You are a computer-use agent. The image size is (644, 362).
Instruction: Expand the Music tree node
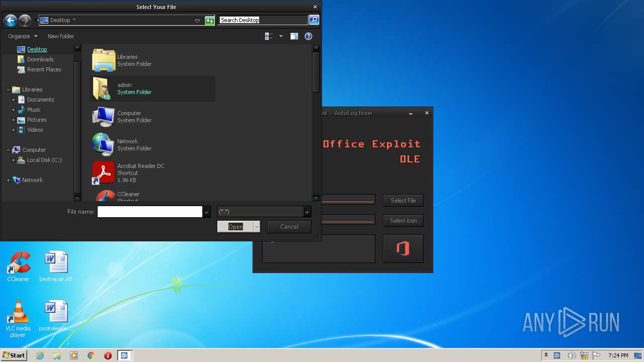coord(14,110)
